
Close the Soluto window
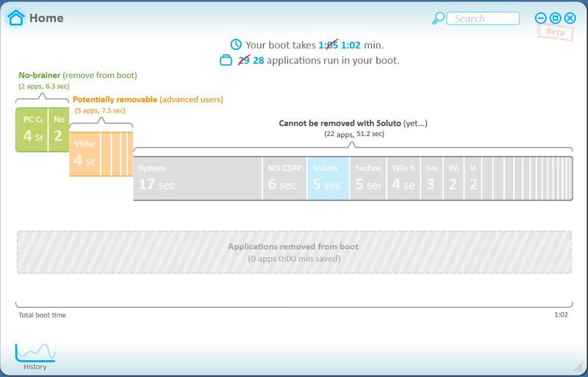(570, 18)
